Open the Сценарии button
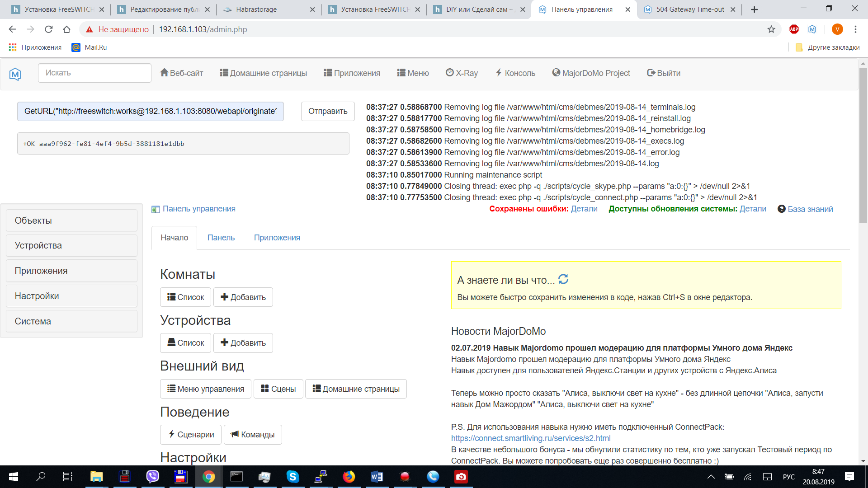 click(x=191, y=435)
